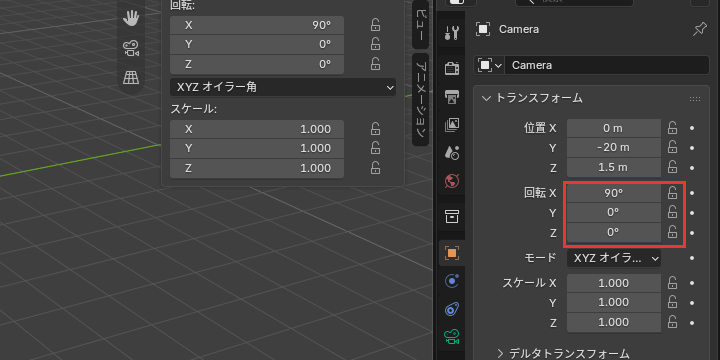
Task: Click the Camera object name field
Action: (x=607, y=65)
